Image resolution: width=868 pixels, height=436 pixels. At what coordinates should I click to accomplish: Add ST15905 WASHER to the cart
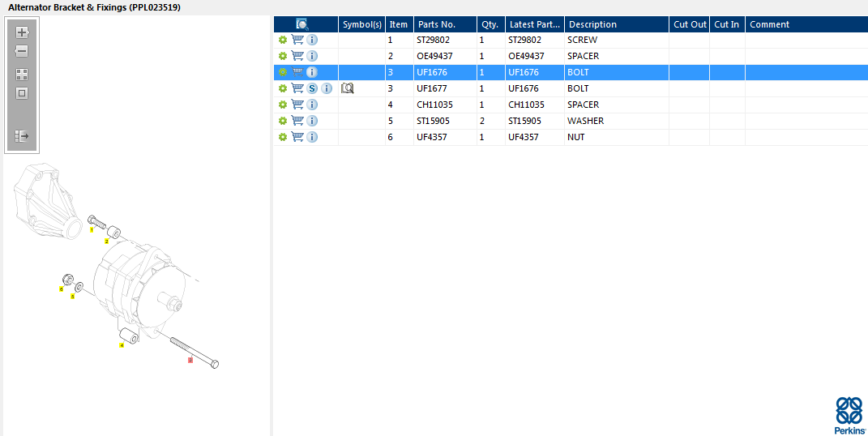297,121
